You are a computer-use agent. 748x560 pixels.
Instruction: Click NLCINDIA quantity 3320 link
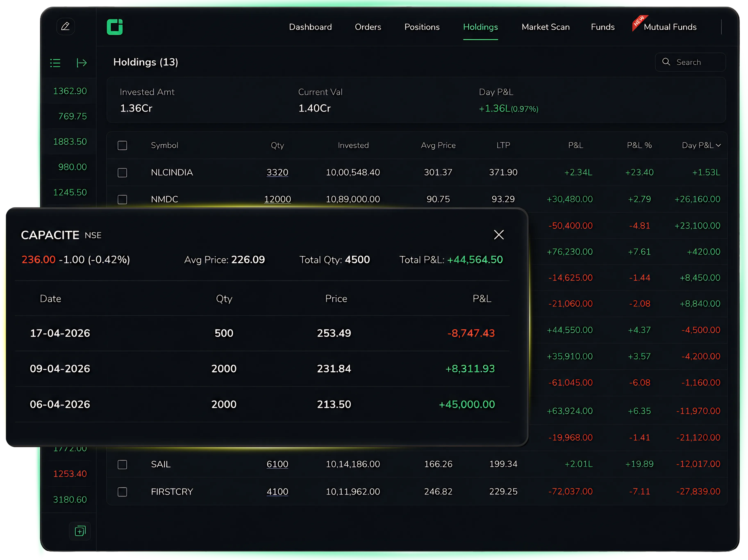coord(277,172)
